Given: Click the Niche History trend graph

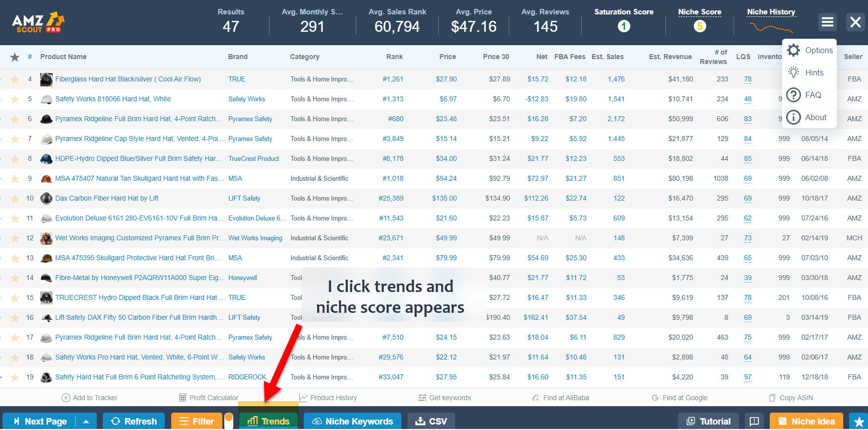Looking at the screenshot, I should [771, 27].
